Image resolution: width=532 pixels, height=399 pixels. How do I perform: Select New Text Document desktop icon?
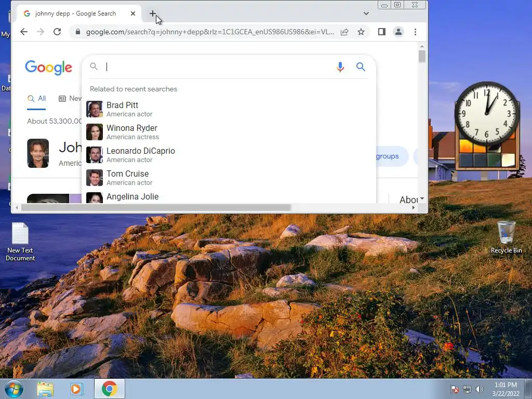[x=20, y=242]
